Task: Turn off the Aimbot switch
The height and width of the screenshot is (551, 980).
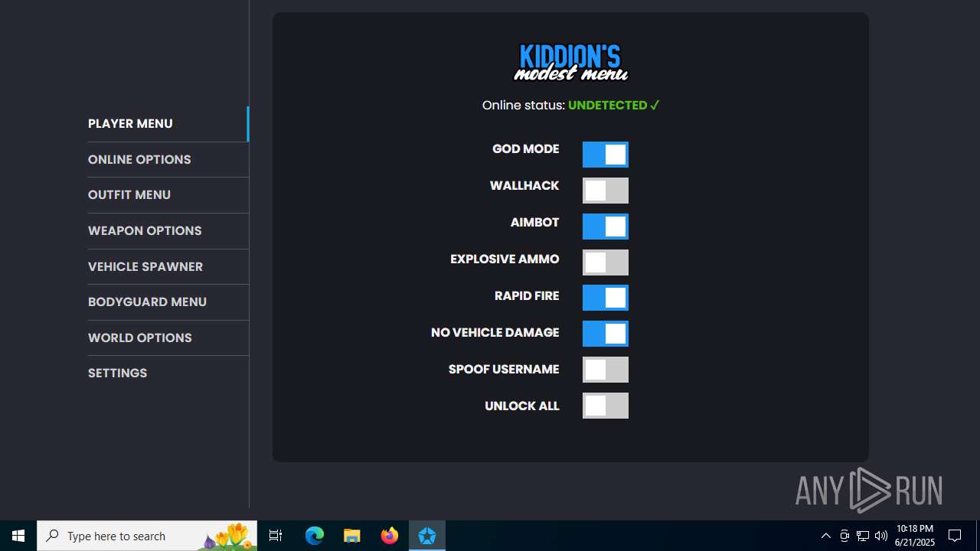Action: 605,227
